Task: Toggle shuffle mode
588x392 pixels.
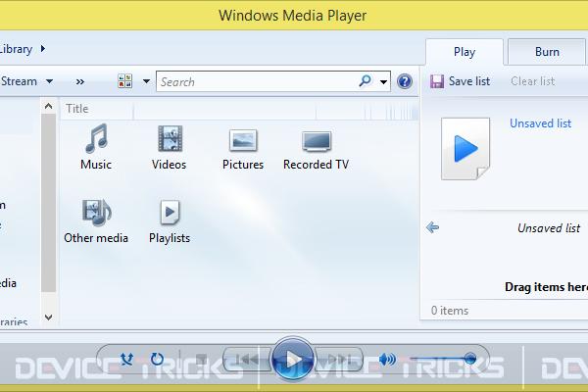Action: [x=127, y=359]
